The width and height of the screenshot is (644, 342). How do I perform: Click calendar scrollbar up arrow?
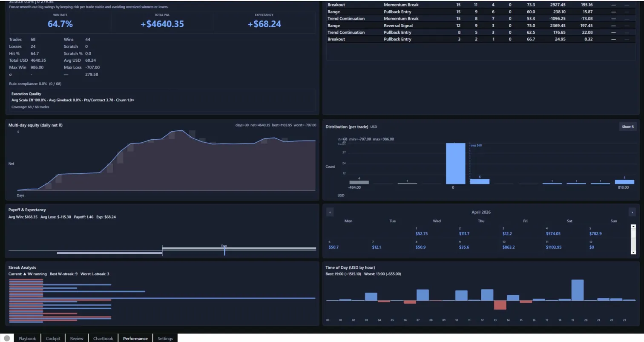[633, 227]
